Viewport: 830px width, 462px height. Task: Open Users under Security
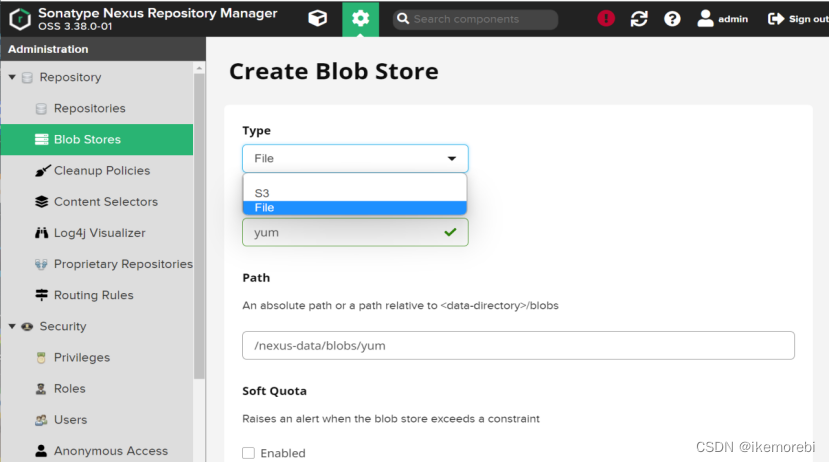click(x=70, y=420)
